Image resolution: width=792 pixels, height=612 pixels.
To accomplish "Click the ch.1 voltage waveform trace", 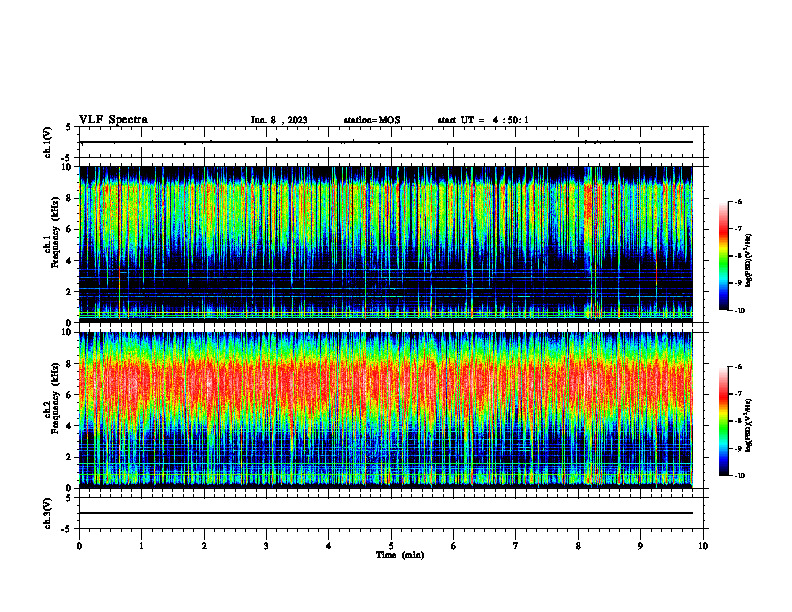I will (386, 142).
